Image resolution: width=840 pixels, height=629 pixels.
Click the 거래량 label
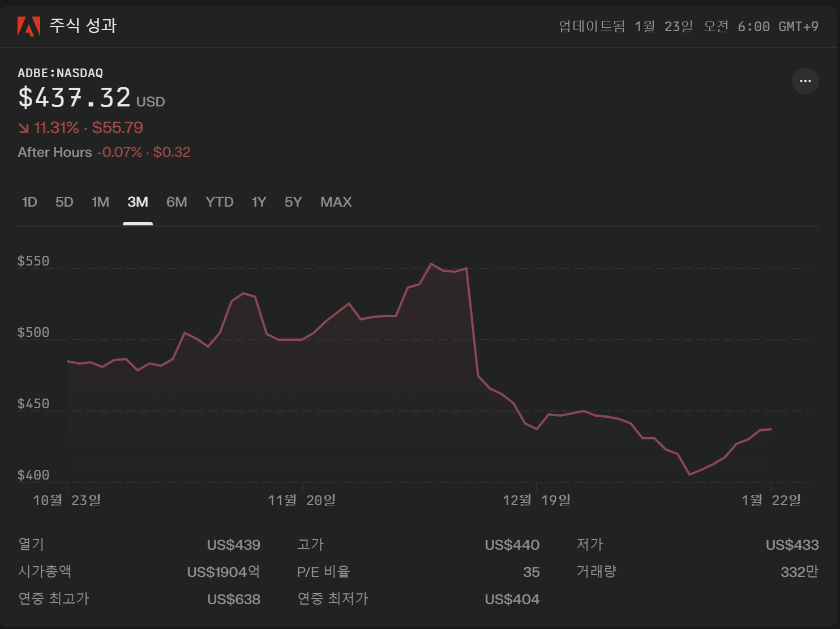[x=596, y=571]
